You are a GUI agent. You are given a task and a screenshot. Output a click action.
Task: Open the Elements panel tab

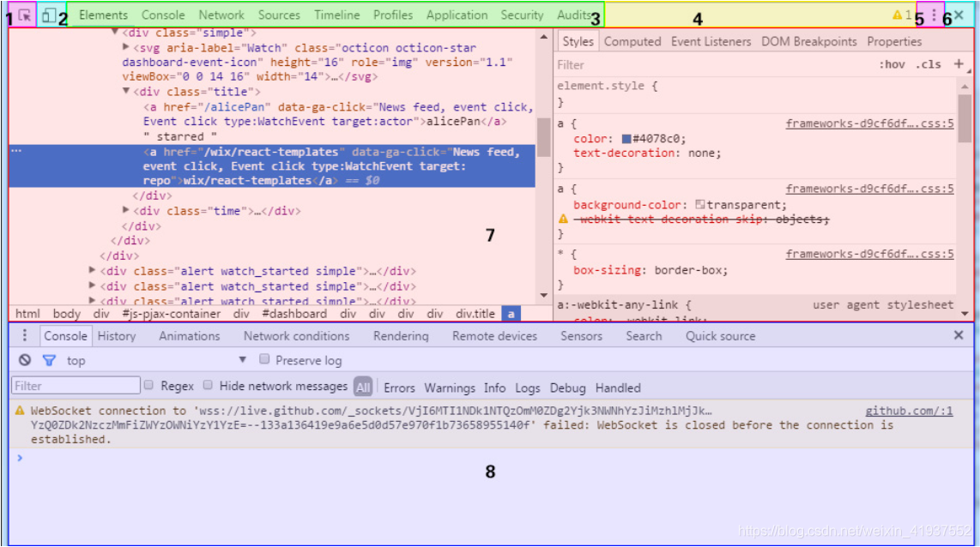[x=103, y=15]
